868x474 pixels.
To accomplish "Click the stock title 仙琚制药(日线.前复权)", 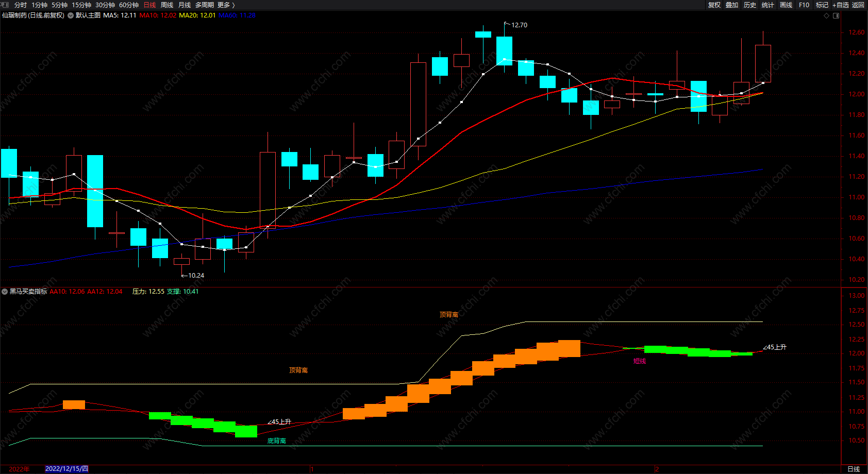I will (x=33, y=15).
